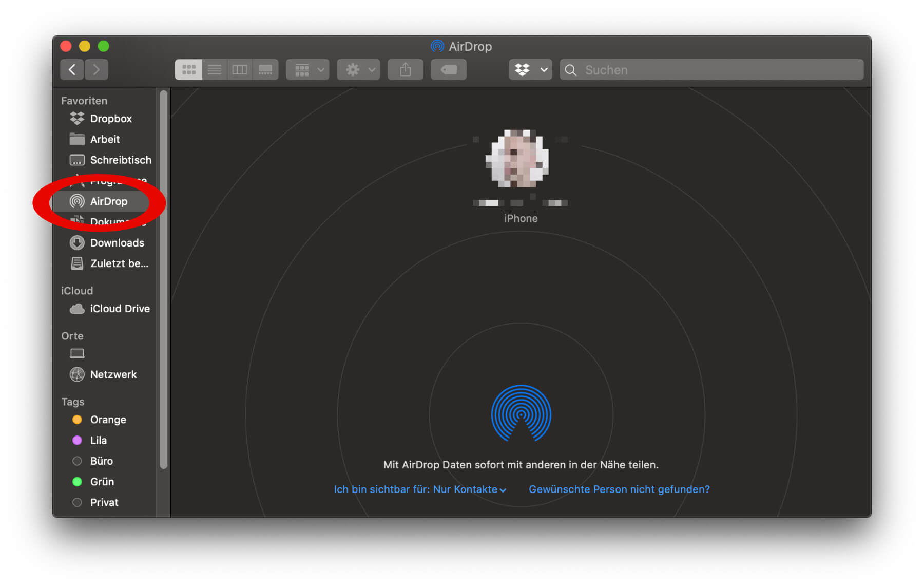
Task: Click the Arbeit folder icon
Action: tap(77, 139)
